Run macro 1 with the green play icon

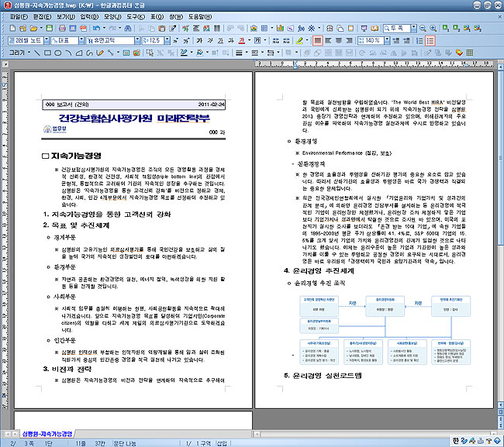click(x=446, y=28)
